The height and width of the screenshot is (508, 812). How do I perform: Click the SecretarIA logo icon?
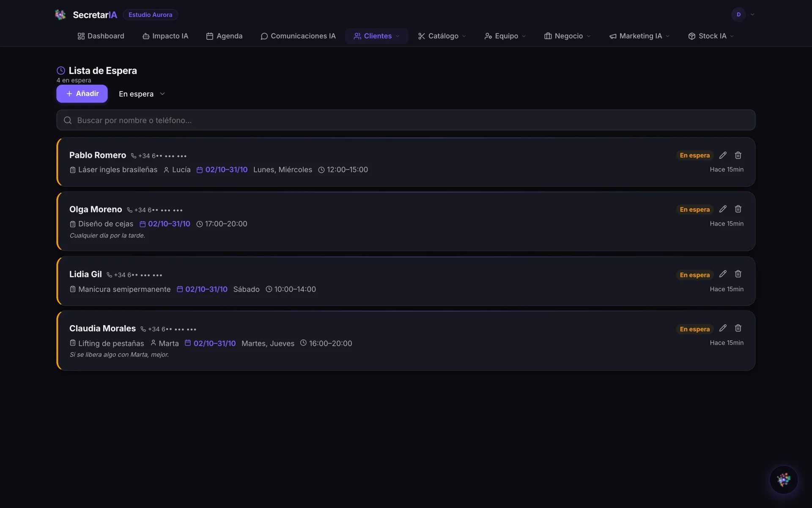60,15
